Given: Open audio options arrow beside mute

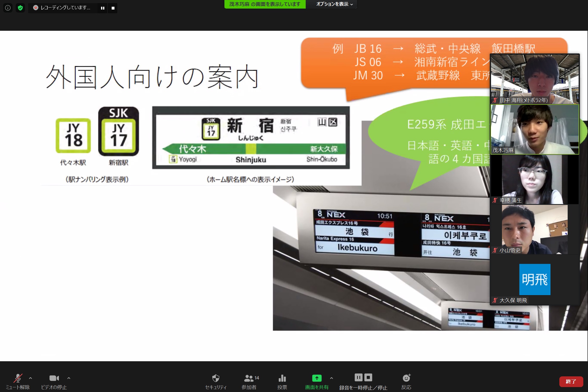Looking at the screenshot, I should 30,378.
